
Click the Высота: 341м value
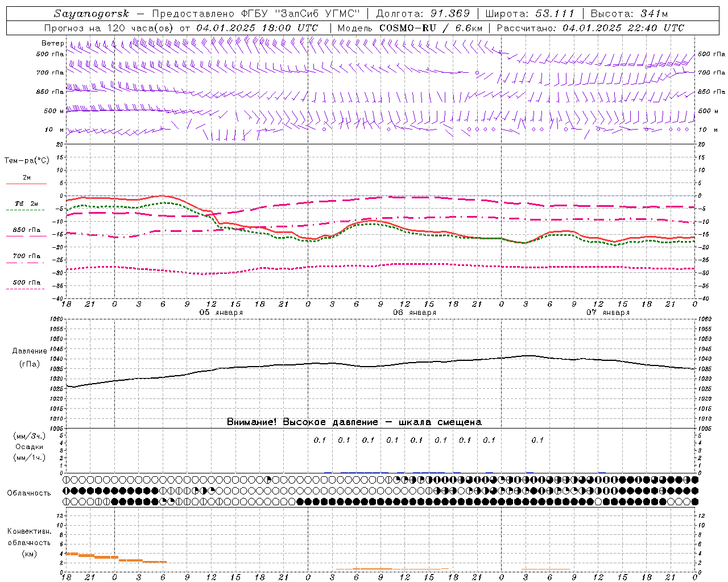pyautogui.click(x=629, y=14)
